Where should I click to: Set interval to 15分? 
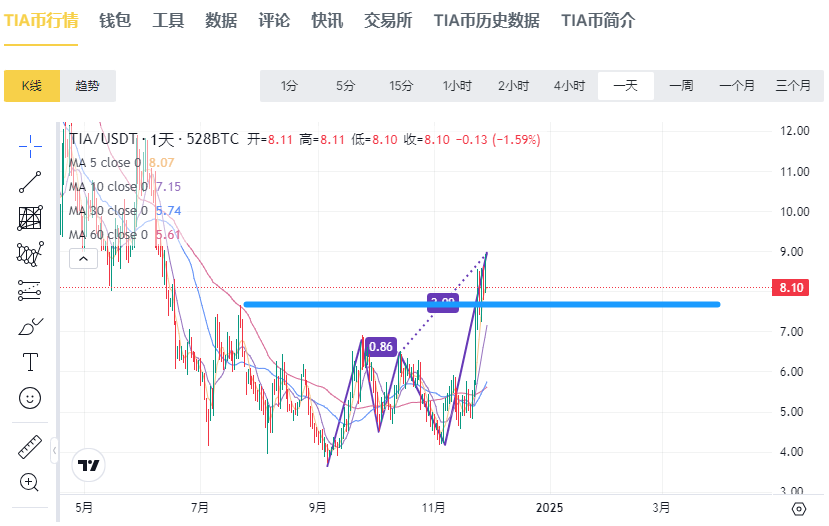401,86
